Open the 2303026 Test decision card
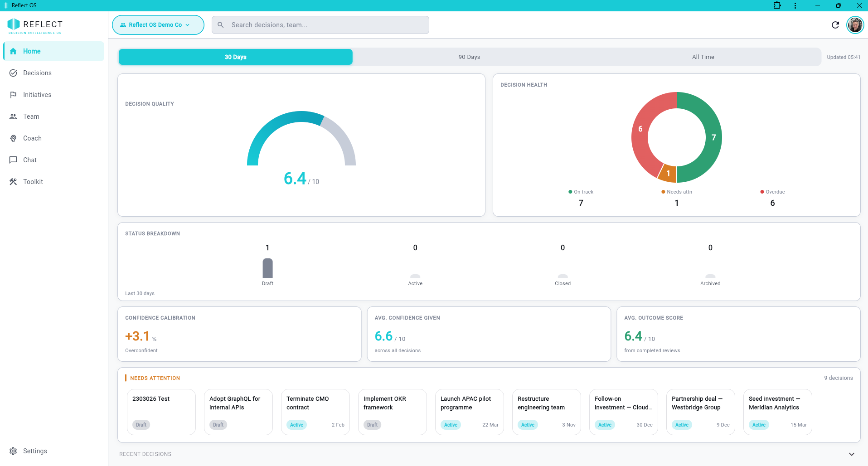 pos(161,412)
